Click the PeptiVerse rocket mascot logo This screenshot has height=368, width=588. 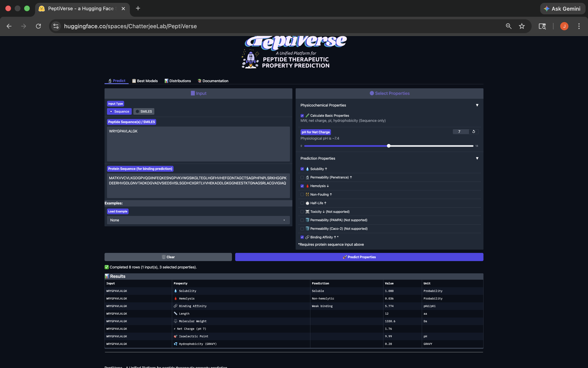[251, 59]
